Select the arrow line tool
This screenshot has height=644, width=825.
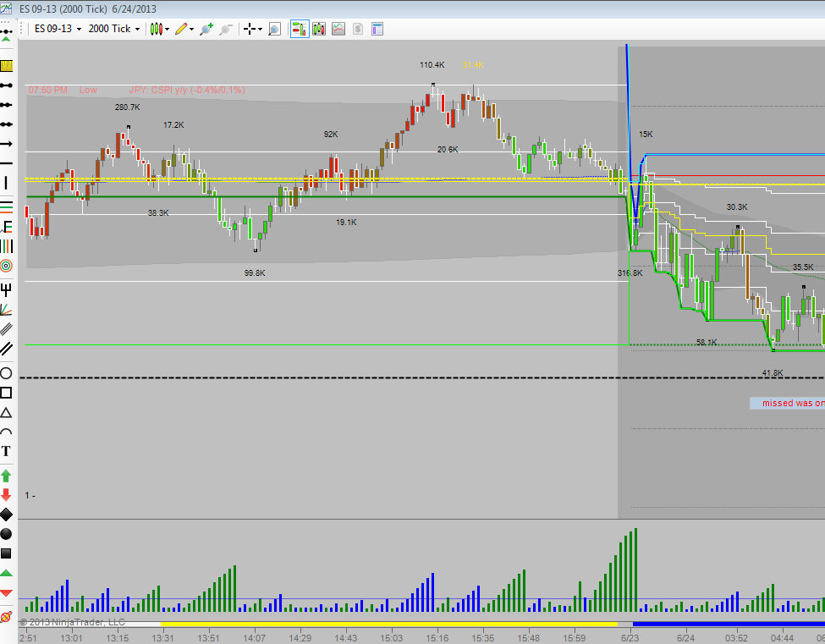[x=6, y=144]
